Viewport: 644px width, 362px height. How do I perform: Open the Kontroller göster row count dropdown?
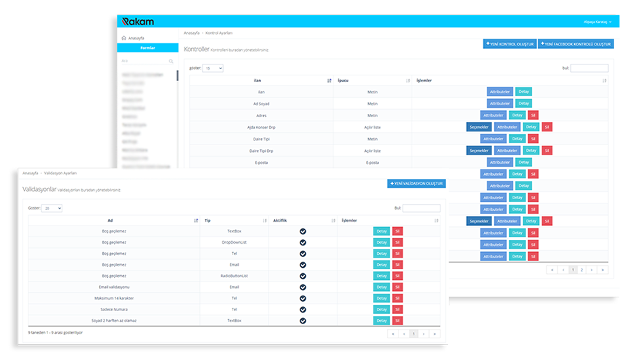coord(213,68)
